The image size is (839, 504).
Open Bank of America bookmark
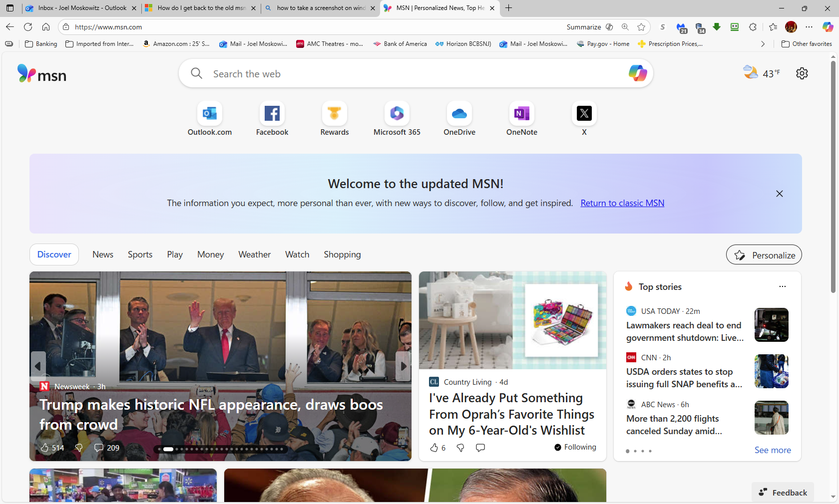pyautogui.click(x=400, y=44)
